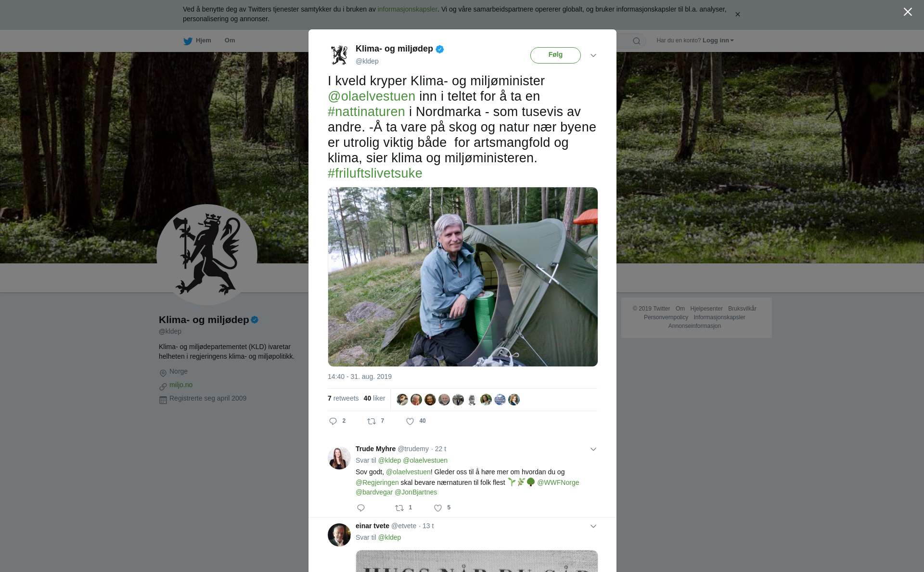Like Trude Myhre's reply
Viewport: 924px width, 572px height.
(438, 508)
